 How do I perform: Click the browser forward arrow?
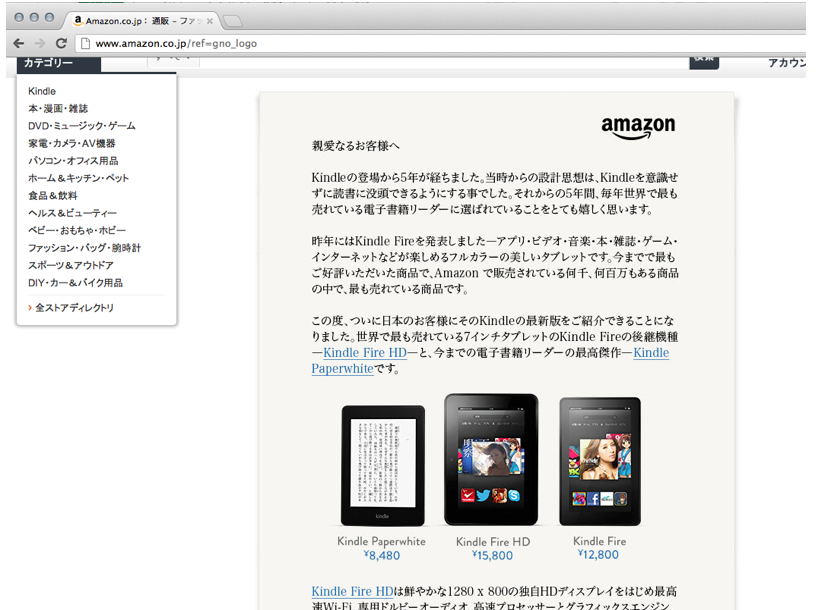40,43
